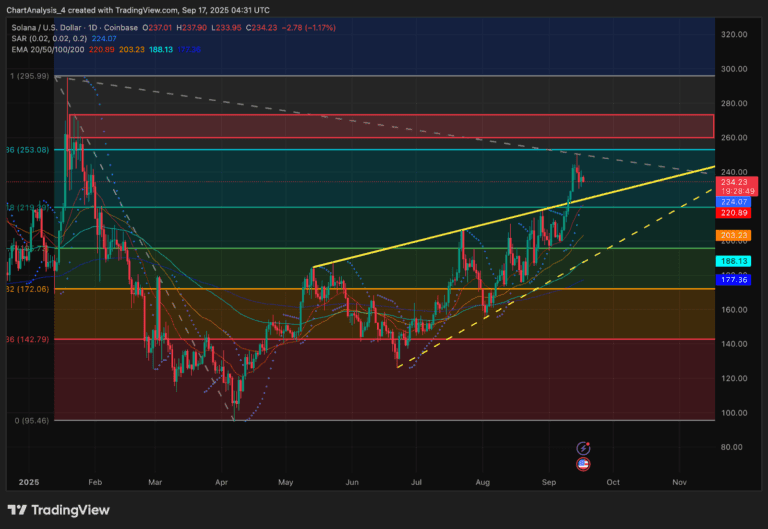This screenshot has width=768, height=529.
Task: Click the orange EMA 50 value 203.23 in legend
Action: [132, 49]
